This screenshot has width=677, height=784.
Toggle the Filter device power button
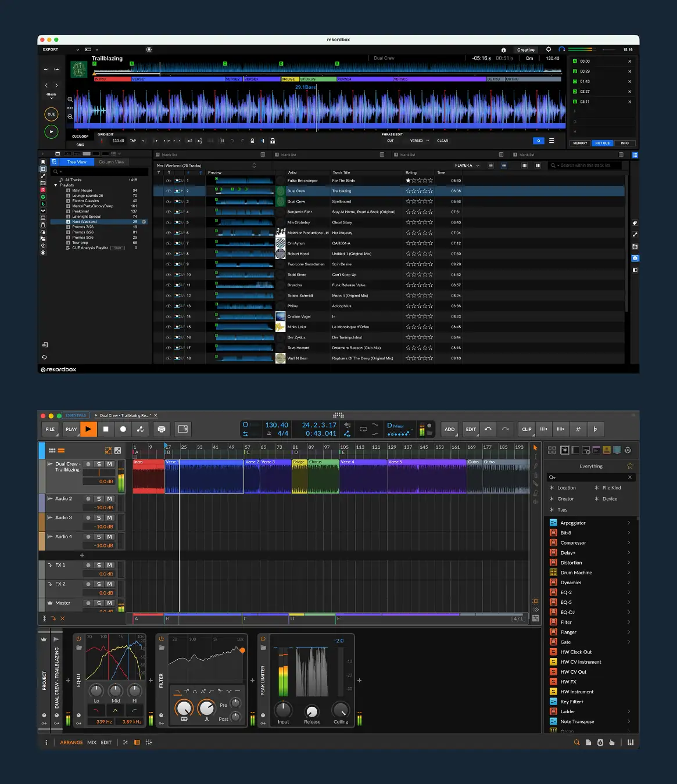click(x=161, y=639)
